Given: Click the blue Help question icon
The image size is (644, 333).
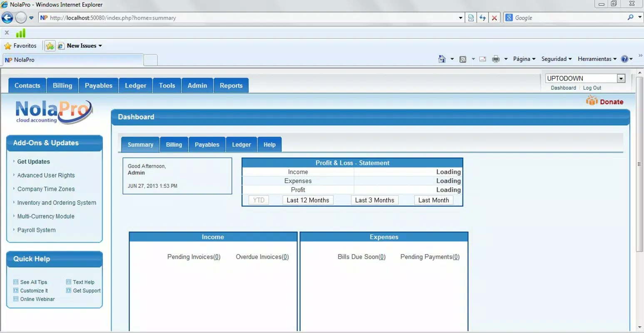Looking at the screenshot, I should (x=624, y=59).
